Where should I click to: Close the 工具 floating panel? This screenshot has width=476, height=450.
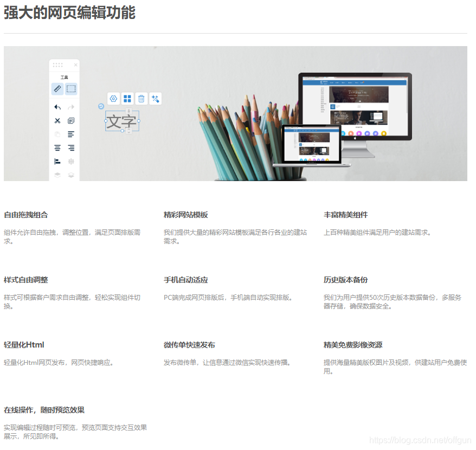[76, 65]
